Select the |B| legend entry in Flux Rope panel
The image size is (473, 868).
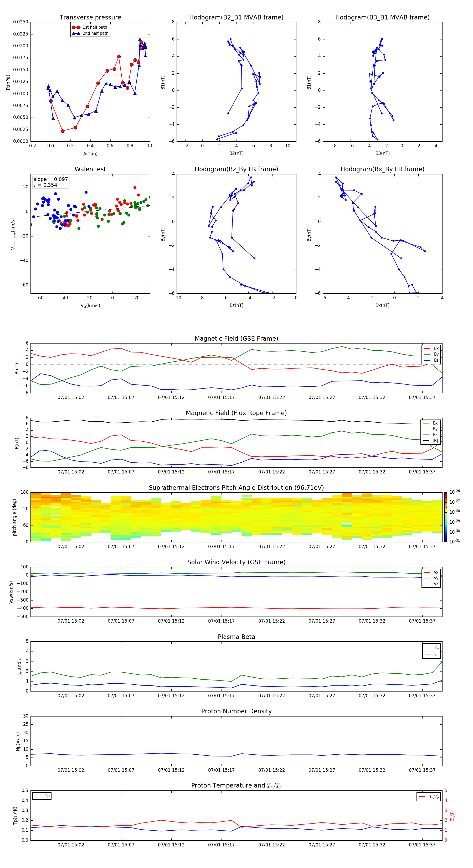[431, 441]
